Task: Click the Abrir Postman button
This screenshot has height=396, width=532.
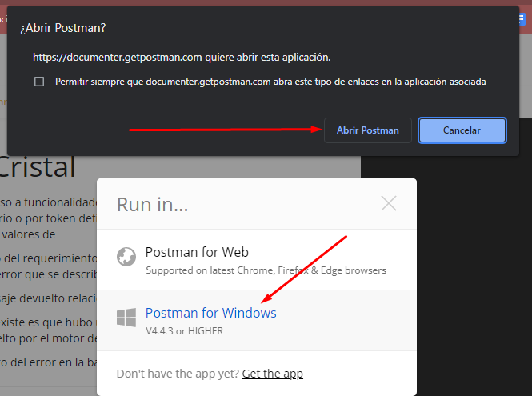Action: coord(368,130)
